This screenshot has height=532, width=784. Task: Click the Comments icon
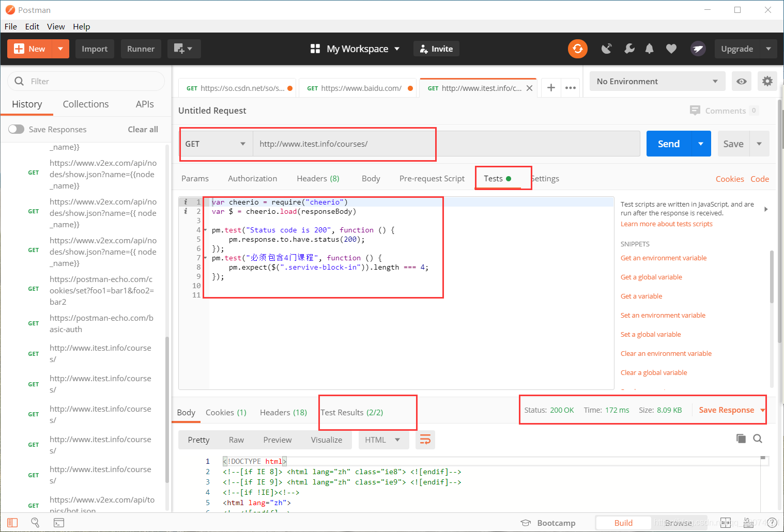tap(695, 111)
